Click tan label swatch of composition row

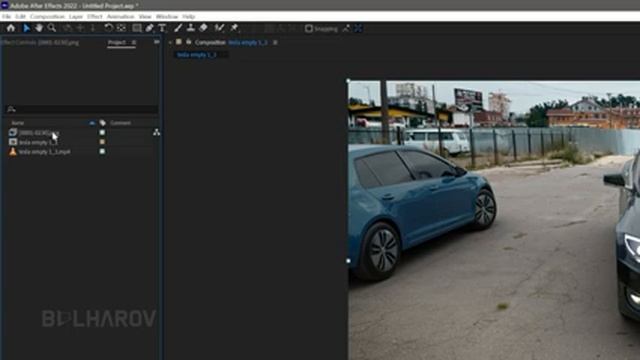102,142
